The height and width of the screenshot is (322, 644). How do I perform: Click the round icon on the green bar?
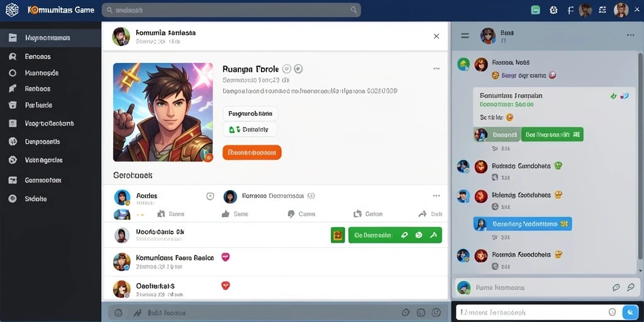418,235
